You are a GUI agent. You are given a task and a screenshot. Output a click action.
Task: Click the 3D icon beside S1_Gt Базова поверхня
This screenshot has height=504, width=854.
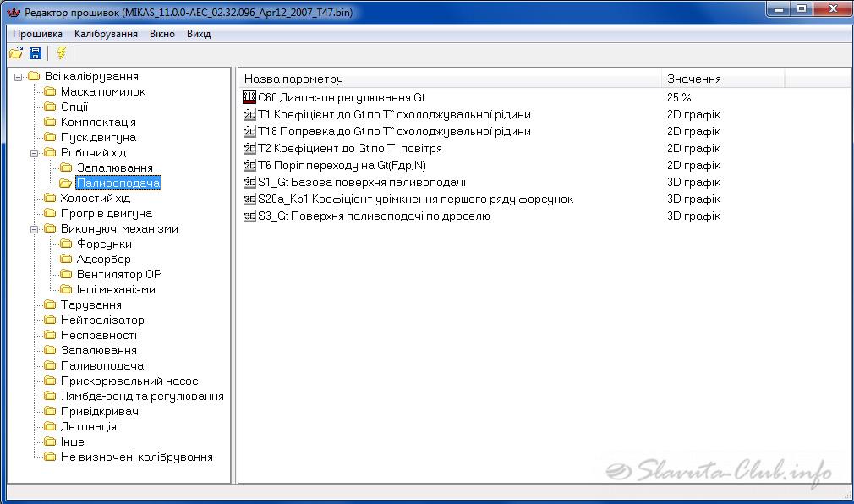click(x=249, y=183)
